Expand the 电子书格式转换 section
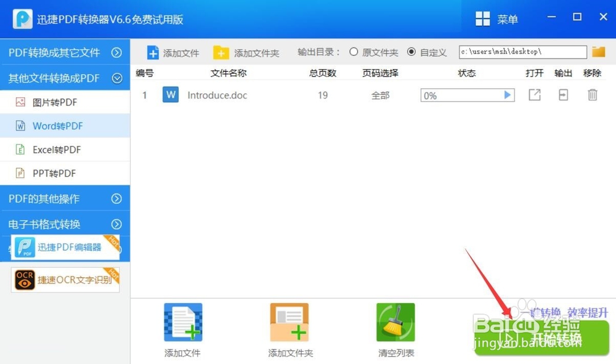This screenshot has height=364, width=616. (65, 224)
